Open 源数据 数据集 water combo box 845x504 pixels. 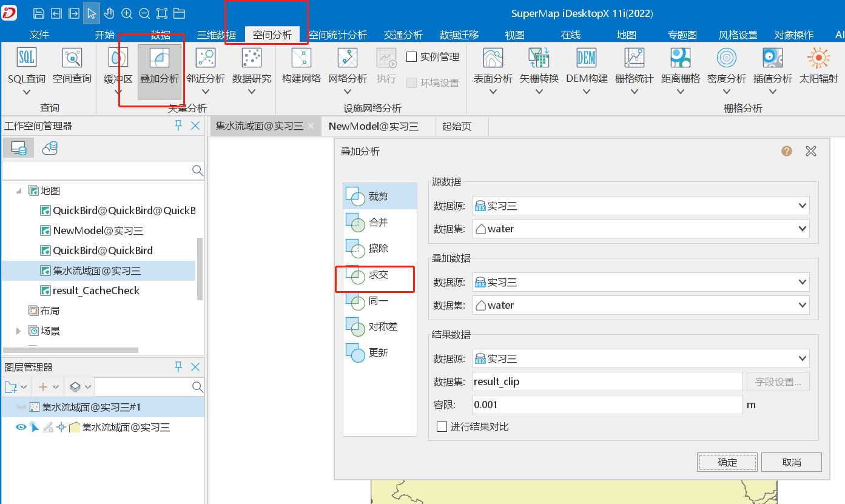click(x=641, y=229)
